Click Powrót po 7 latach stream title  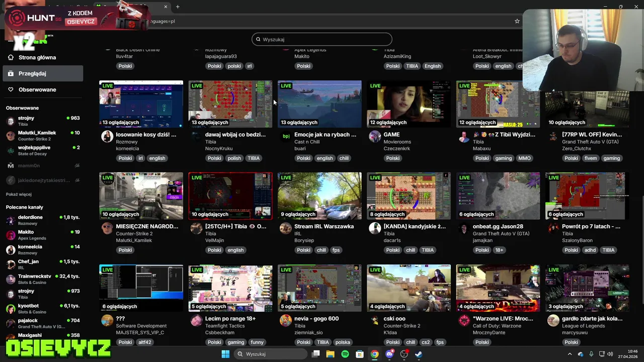(x=591, y=226)
